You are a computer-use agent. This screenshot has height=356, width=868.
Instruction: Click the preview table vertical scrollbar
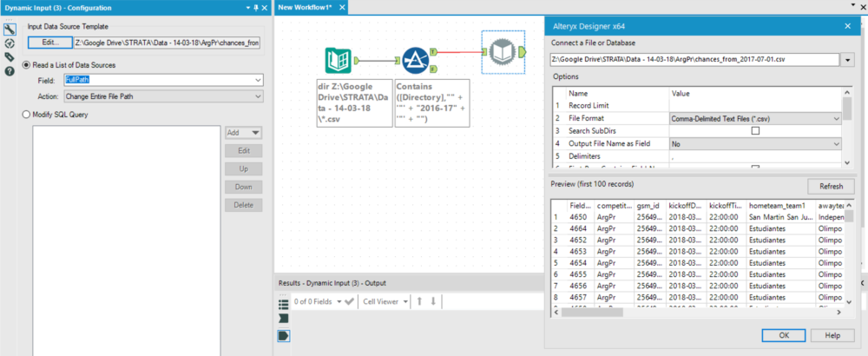click(848, 253)
